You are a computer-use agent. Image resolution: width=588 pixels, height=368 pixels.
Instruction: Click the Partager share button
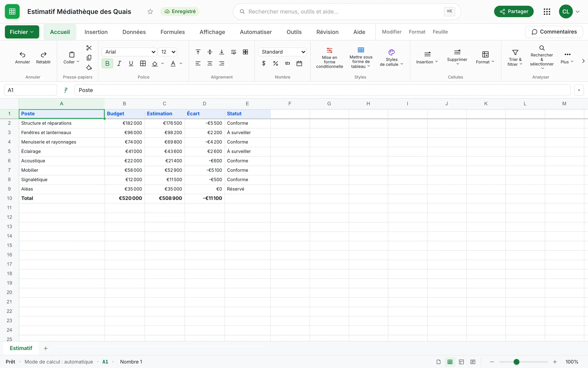tap(514, 12)
